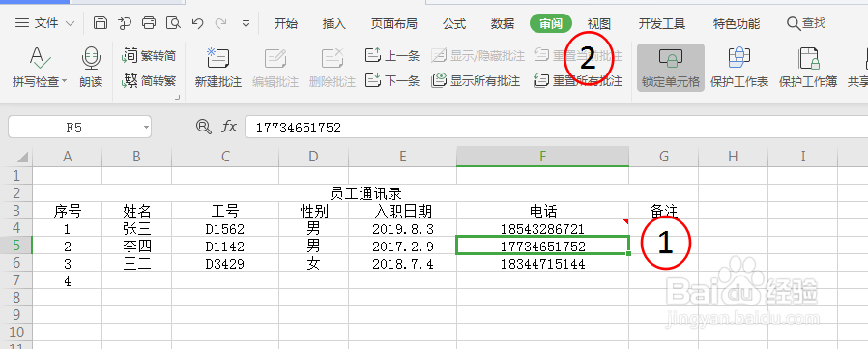The width and height of the screenshot is (868, 349).
Task: Open the 公式 tab
Action: pos(454,24)
